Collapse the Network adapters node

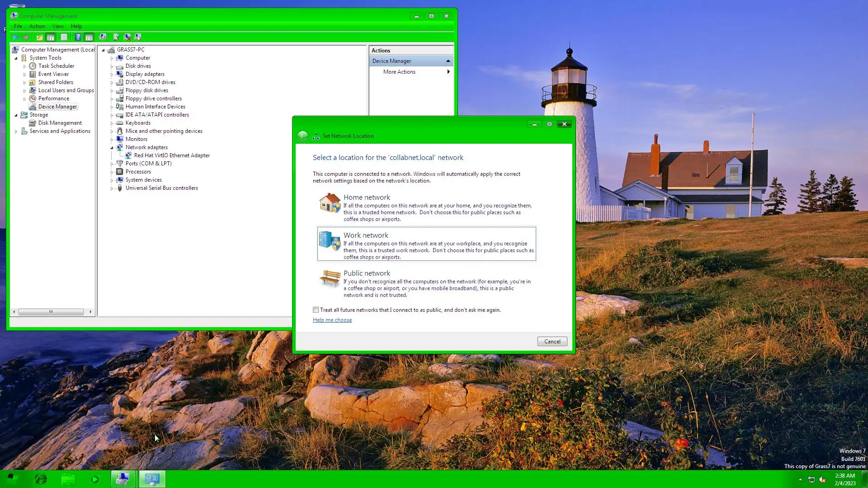click(112, 148)
